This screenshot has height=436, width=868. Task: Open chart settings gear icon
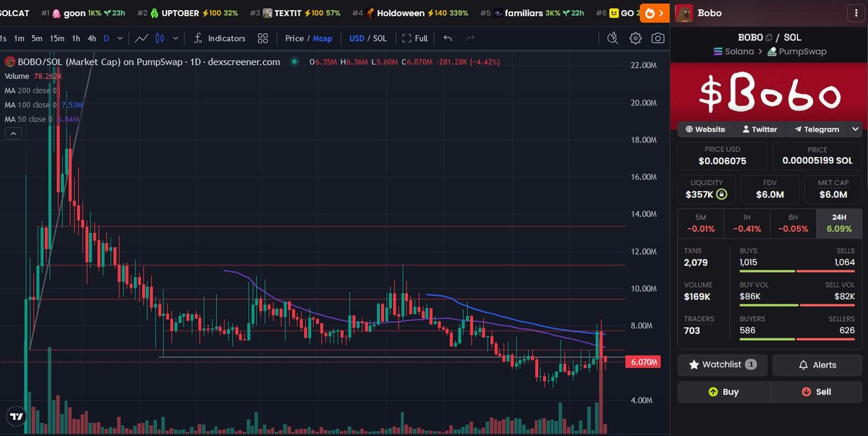[x=635, y=38]
